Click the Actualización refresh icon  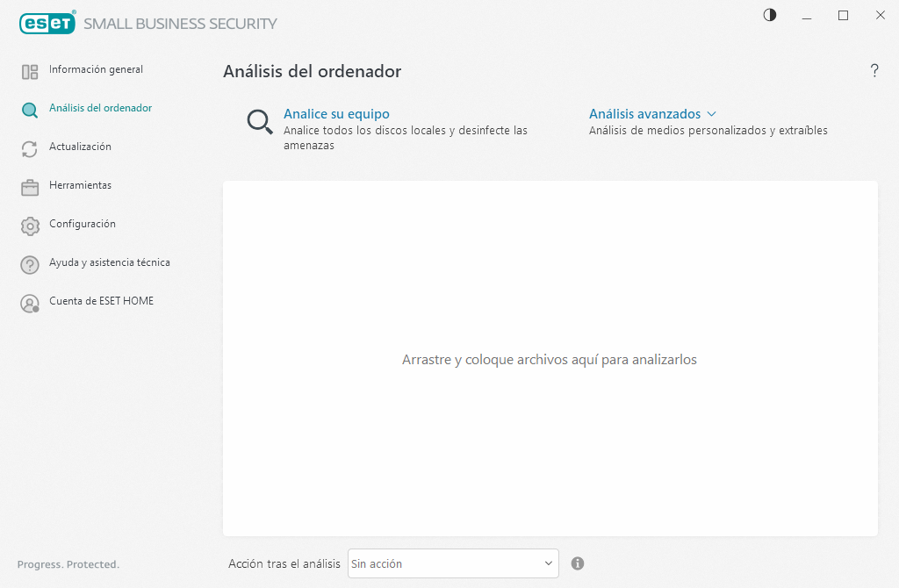(29, 147)
